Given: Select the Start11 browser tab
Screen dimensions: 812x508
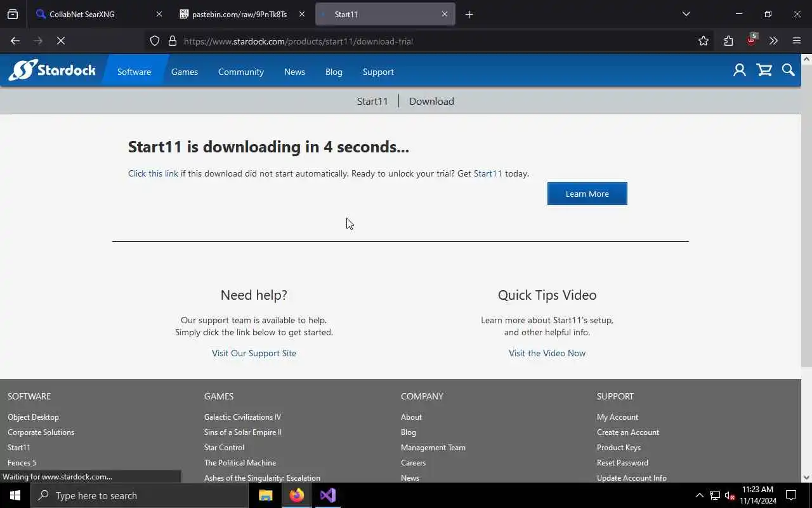Looking at the screenshot, I should (x=384, y=14).
